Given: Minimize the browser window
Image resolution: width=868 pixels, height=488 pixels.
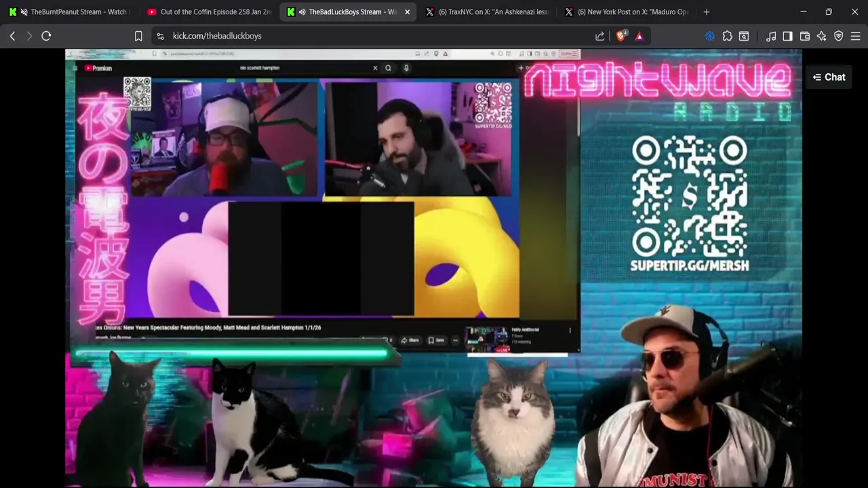Looking at the screenshot, I should click(803, 12).
